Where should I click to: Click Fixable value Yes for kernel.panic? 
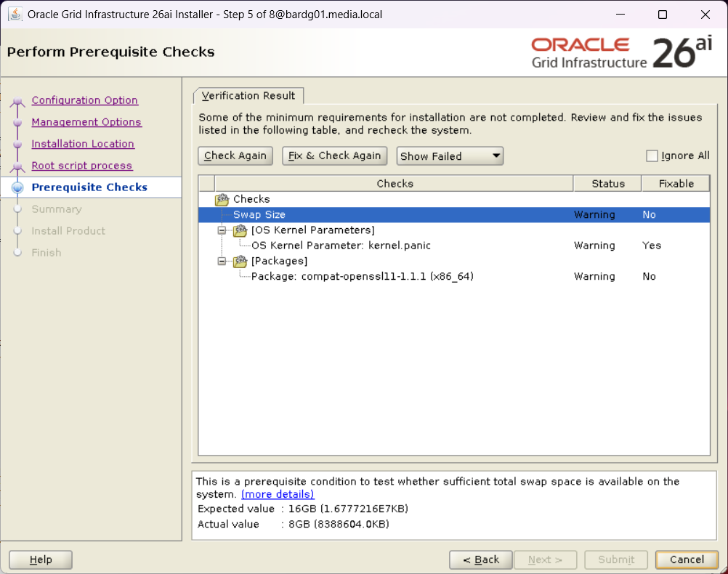tap(652, 246)
